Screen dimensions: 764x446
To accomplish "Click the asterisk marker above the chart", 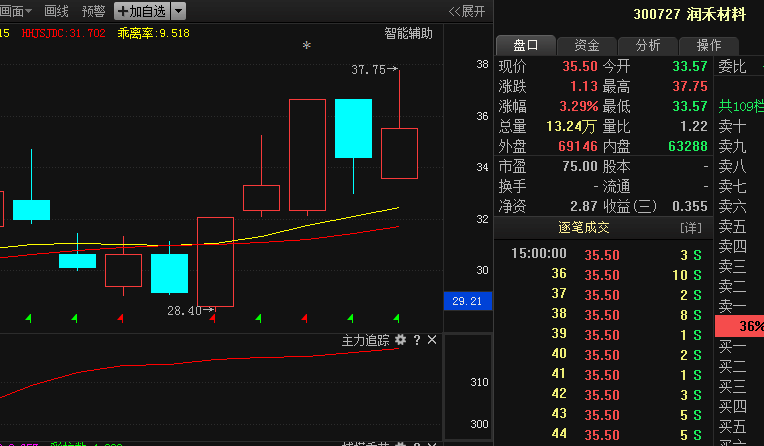I will [306, 45].
